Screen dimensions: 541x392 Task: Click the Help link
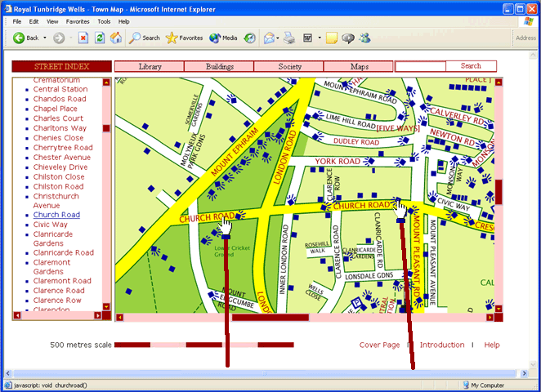click(491, 345)
